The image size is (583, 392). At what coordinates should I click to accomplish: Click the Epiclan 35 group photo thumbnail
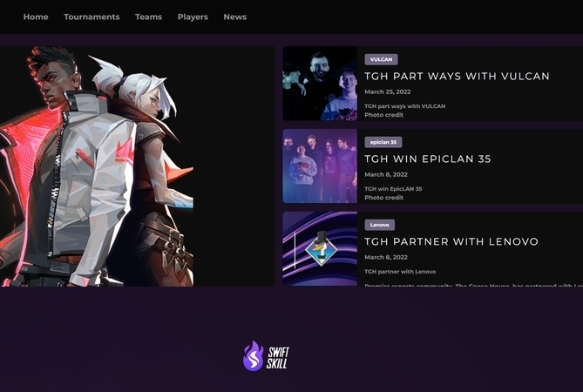[x=320, y=166]
